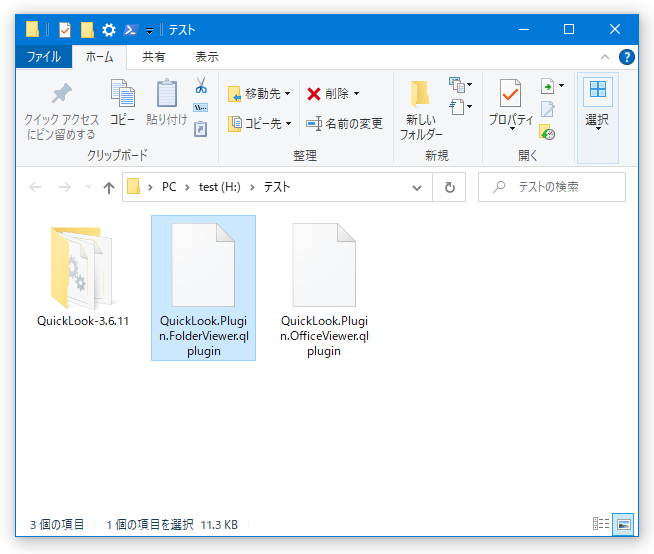Select QuickLook.Plugin.FolderViewer.qlplugin file
654x554 pixels.
pyautogui.click(x=204, y=288)
